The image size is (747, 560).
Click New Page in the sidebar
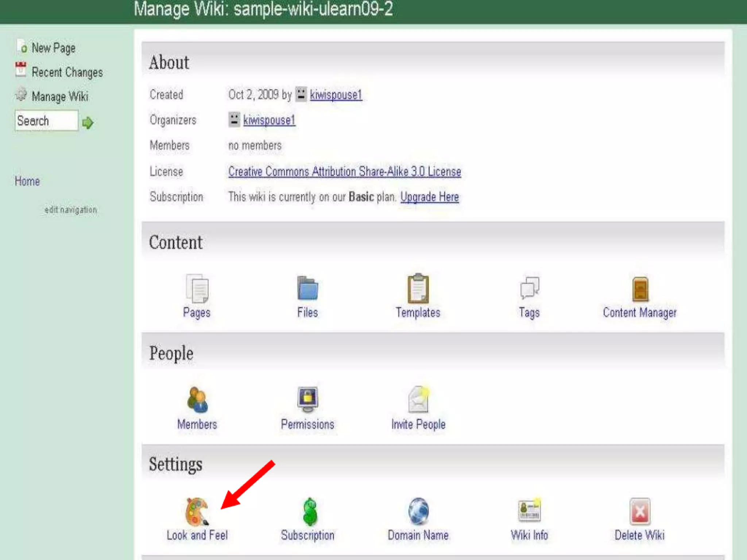coord(53,48)
